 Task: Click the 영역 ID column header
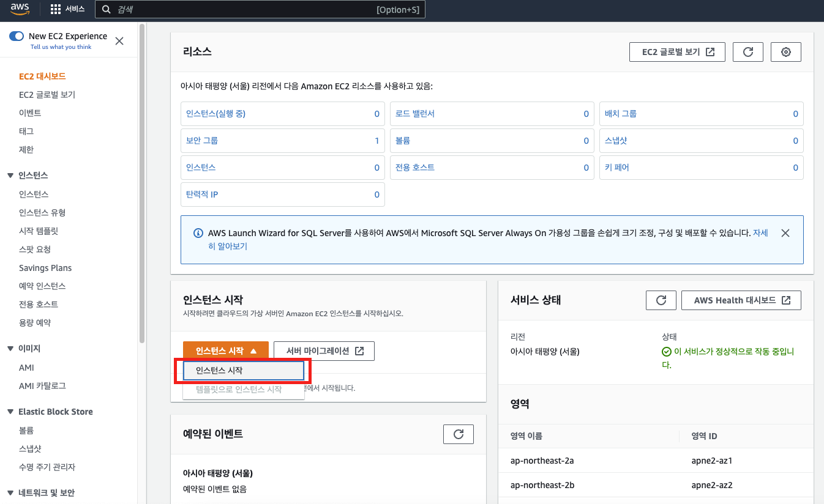[704, 436]
